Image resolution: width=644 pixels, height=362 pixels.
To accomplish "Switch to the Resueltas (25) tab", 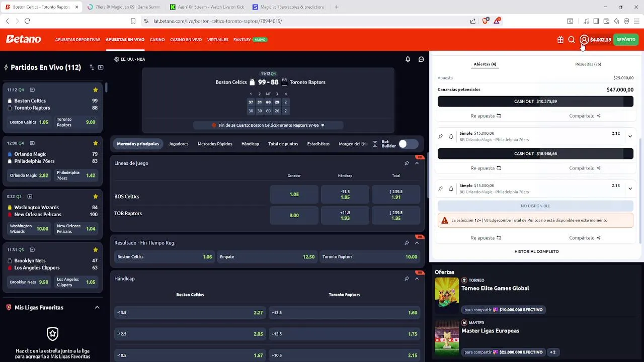I will pos(588,64).
